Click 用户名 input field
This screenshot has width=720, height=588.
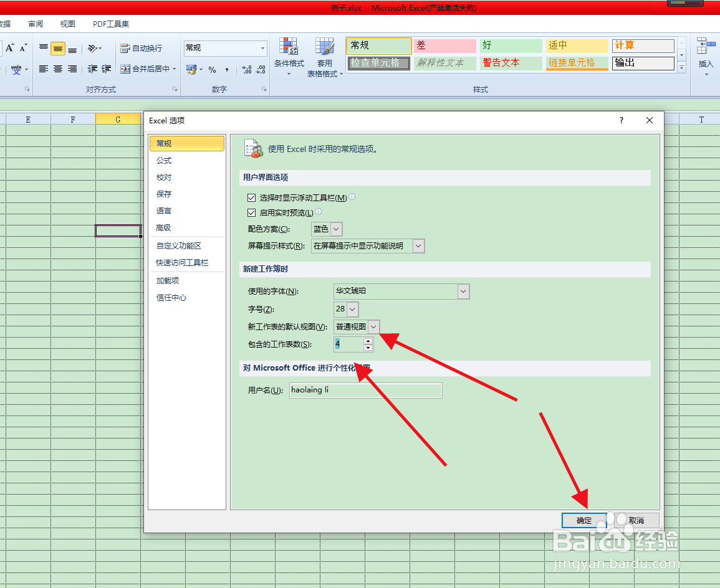(x=365, y=391)
